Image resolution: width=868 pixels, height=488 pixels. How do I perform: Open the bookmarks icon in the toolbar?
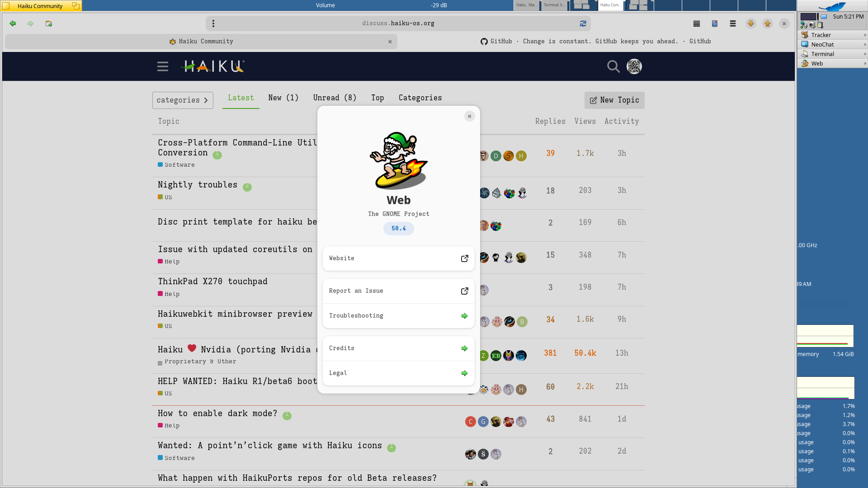tap(715, 23)
